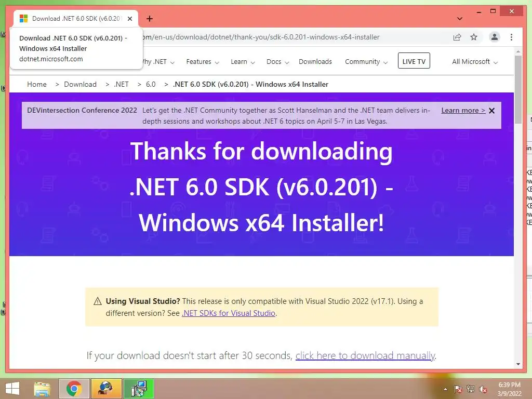The width and height of the screenshot is (532, 399).
Task: Click the DEVintersection Conference 2022 banner title
Action: pyautogui.click(x=82, y=110)
